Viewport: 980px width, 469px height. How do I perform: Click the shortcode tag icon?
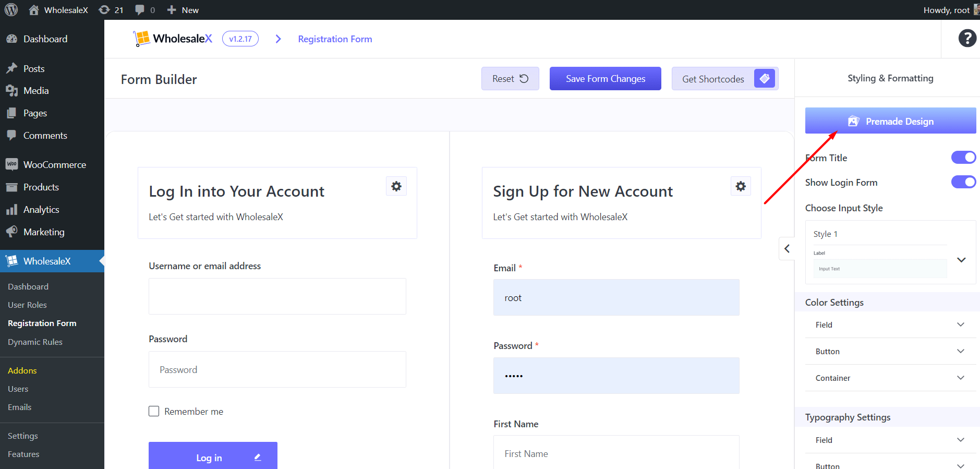coord(764,78)
